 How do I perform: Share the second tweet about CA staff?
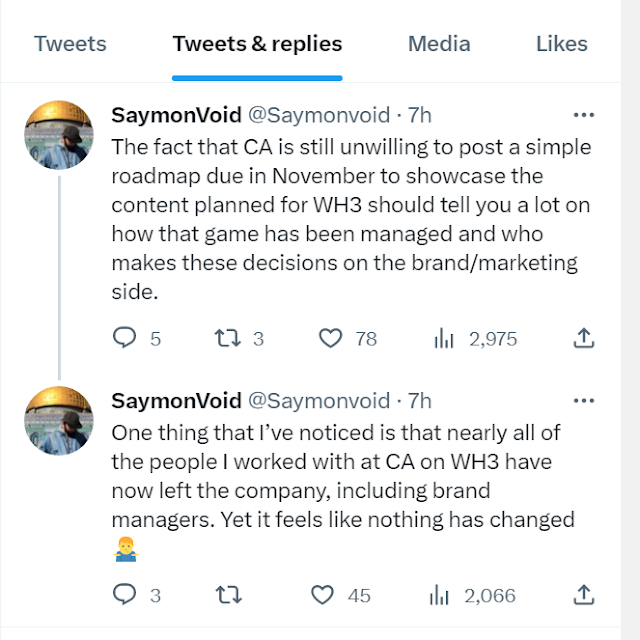point(583,596)
